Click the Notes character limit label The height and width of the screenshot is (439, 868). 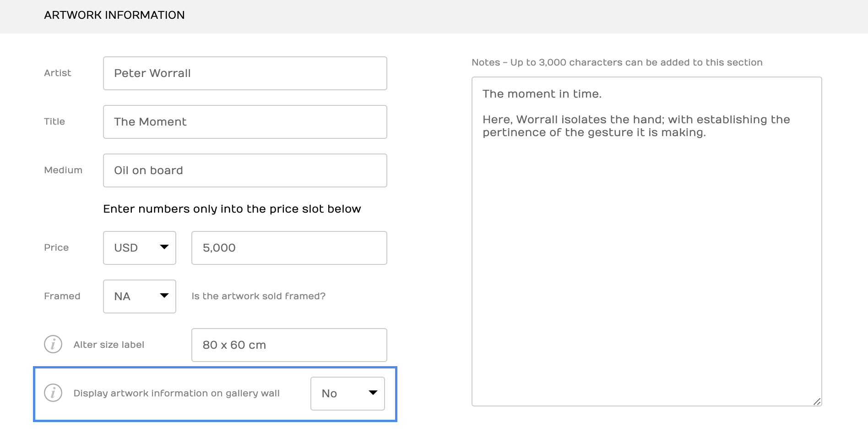[x=617, y=62]
